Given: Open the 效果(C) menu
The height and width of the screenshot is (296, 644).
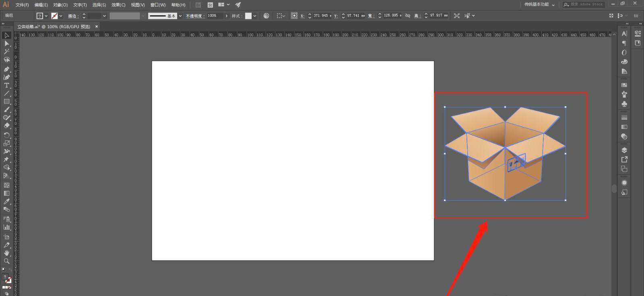Looking at the screenshot, I should (118, 5).
